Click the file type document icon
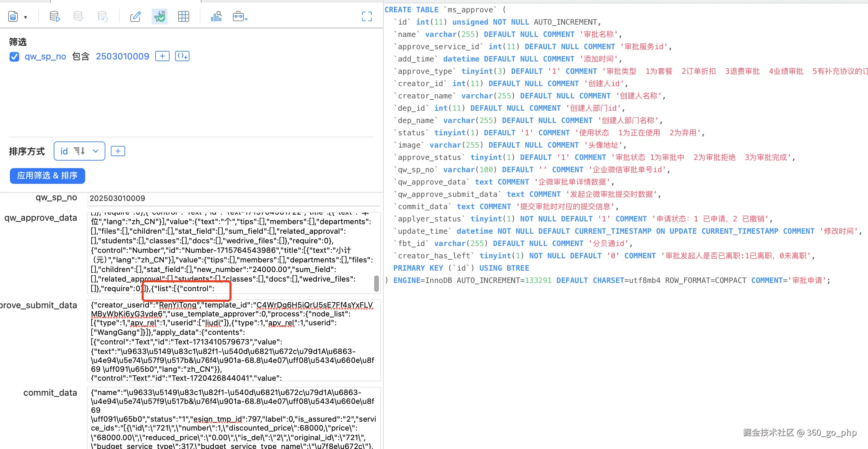Screen dimensions: 868x449 click(13, 16)
